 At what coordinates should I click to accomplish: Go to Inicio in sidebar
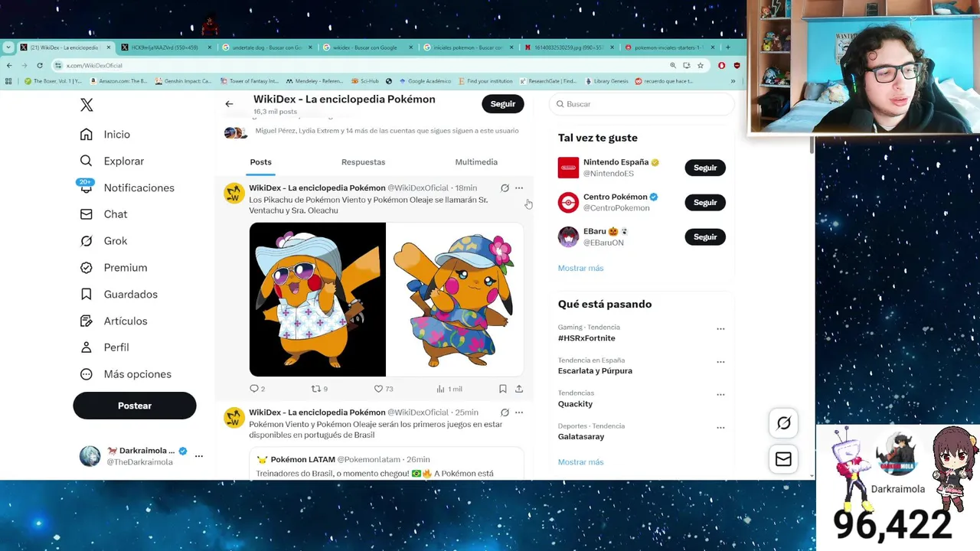click(x=105, y=134)
